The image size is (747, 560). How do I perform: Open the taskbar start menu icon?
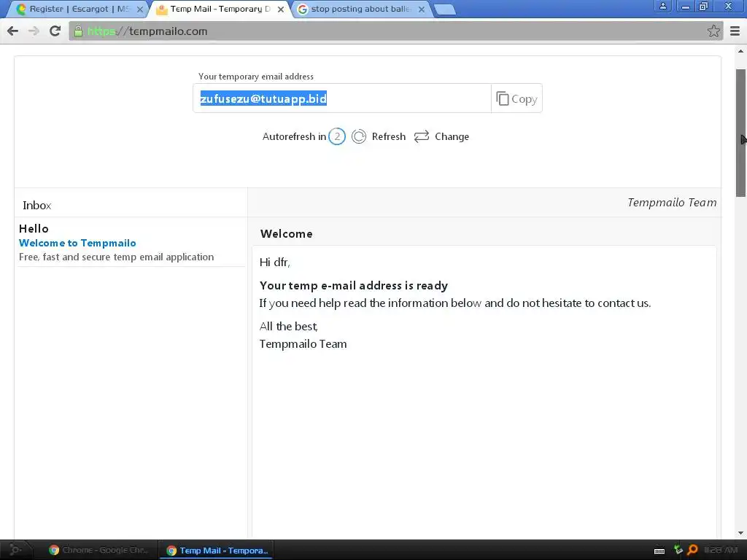[x=15, y=550]
